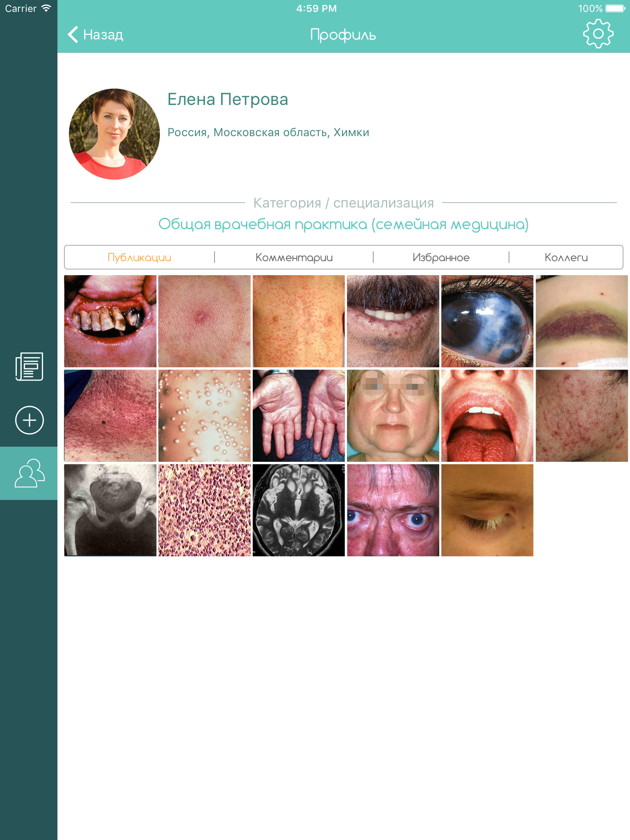Image resolution: width=630 pixels, height=840 pixels.
Task: Check the battery indicator icon
Action: pos(615,8)
